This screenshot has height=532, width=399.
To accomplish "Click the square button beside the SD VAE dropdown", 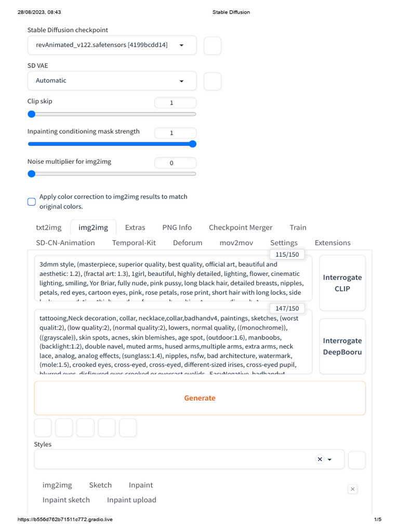I will (x=212, y=81).
